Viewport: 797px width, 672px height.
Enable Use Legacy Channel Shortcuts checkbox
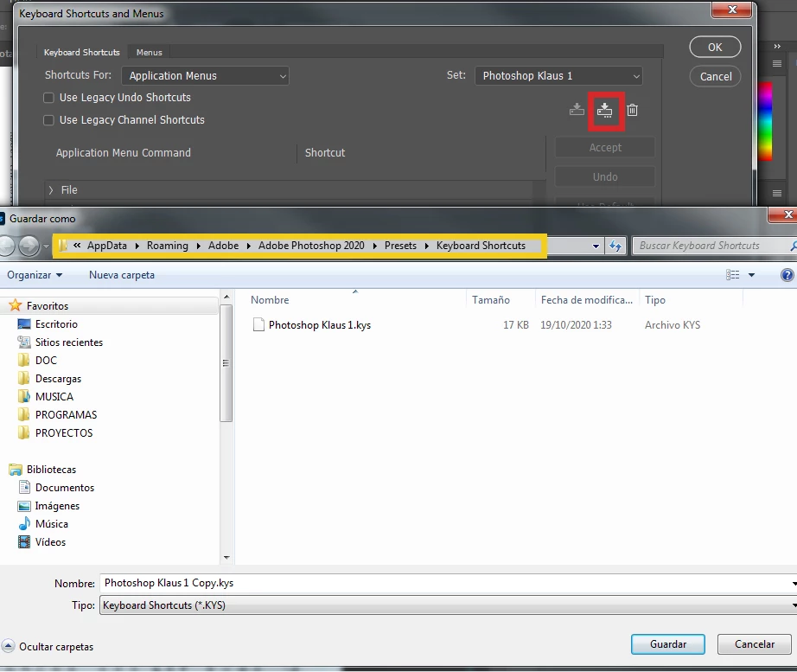click(x=48, y=120)
